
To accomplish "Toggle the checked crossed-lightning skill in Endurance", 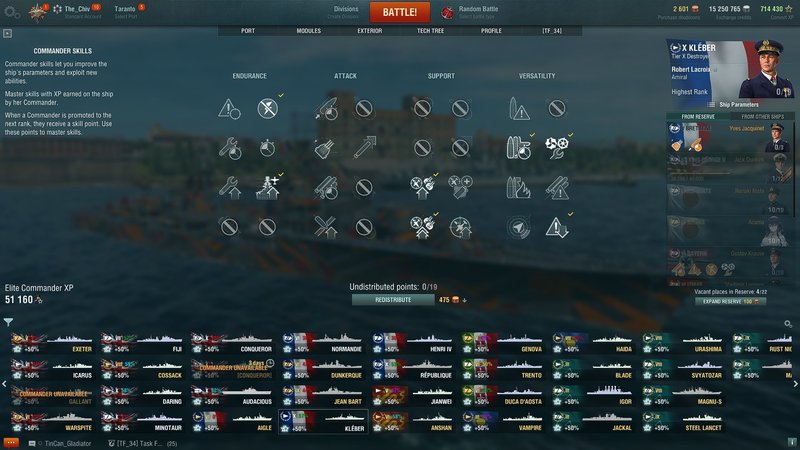I will coord(267,109).
